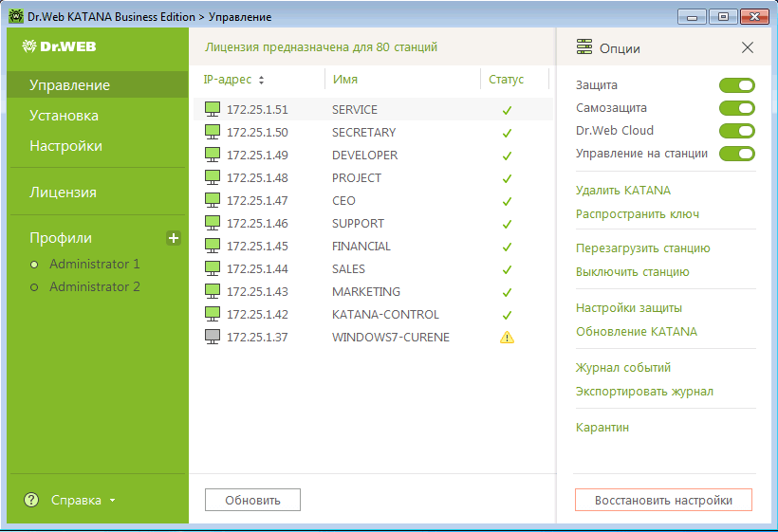Screen dimensions: 778x532
Task: Click the Статус column header
Action: (506, 80)
